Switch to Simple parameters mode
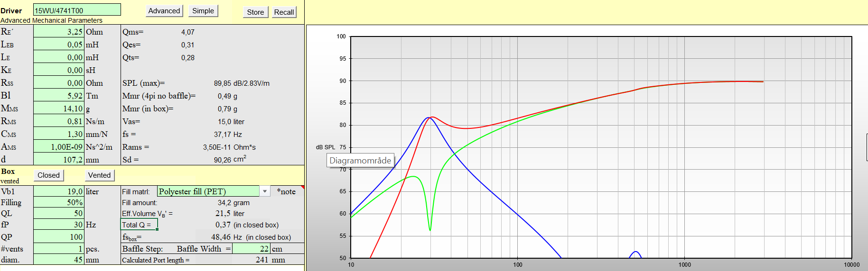 point(203,11)
